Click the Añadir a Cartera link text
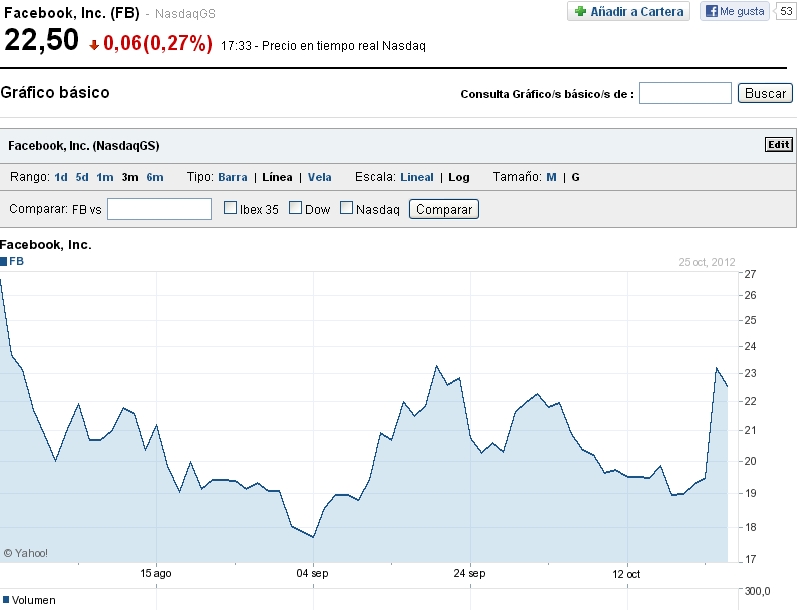This screenshot has height=610, width=799. [x=636, y=11]
